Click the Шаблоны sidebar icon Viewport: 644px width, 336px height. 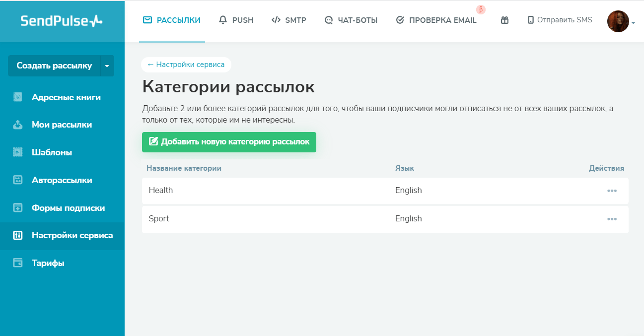tap(18, 152)
